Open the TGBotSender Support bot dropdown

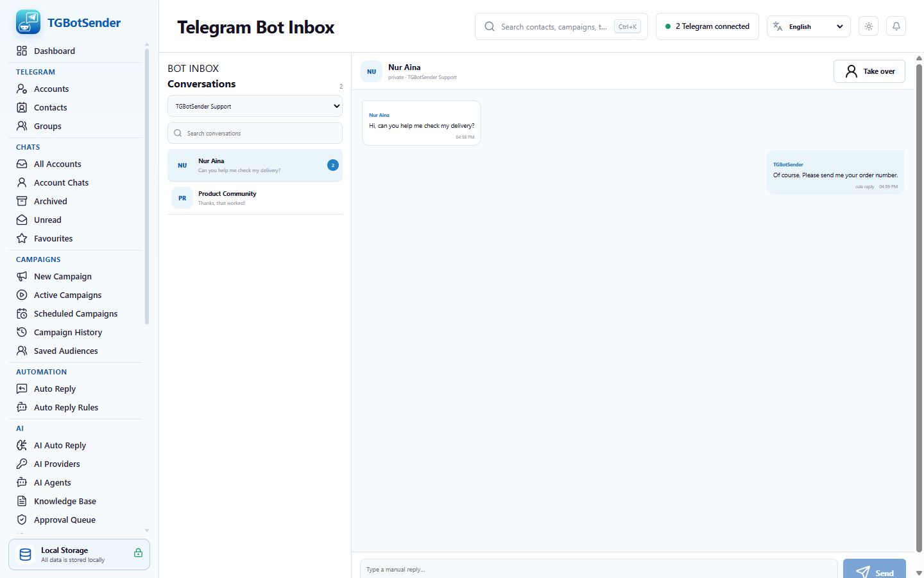point(255,106)
